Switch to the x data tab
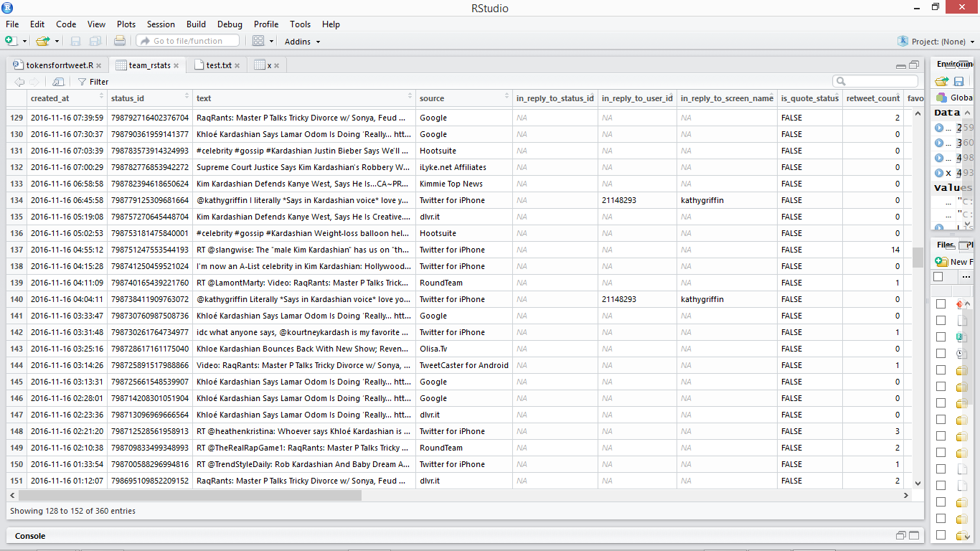980x551 pixels. tap(265, 65)
